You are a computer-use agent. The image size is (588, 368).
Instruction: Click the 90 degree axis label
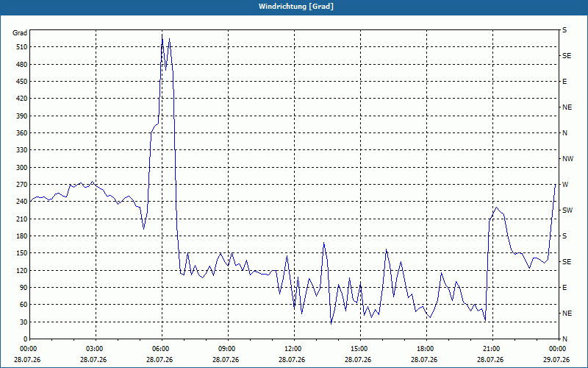24,288
